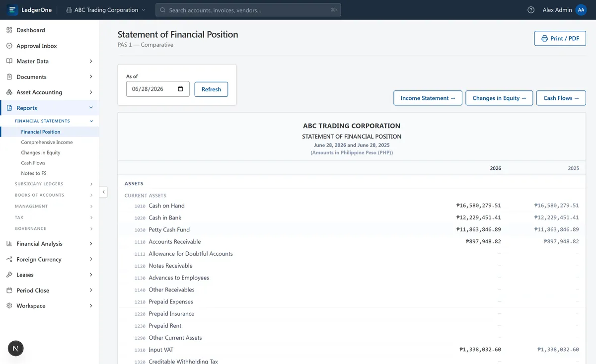Open the AA user avatar

point(581,10)
